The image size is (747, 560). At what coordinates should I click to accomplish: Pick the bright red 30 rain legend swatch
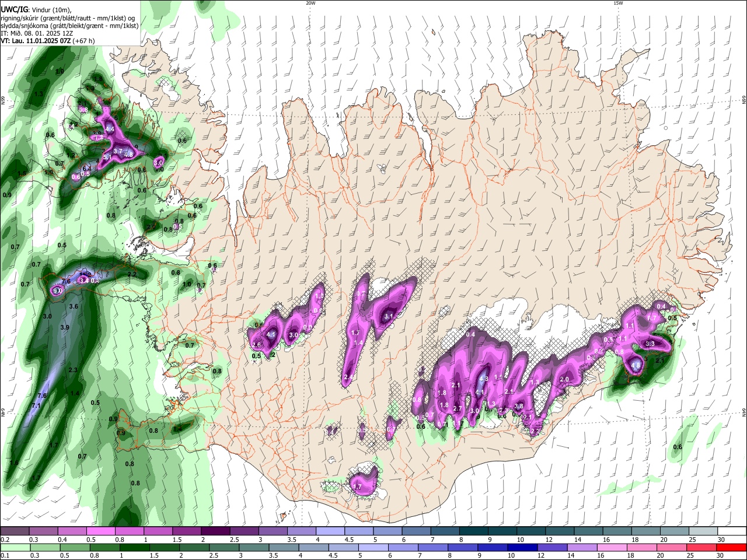pos(731,547)
